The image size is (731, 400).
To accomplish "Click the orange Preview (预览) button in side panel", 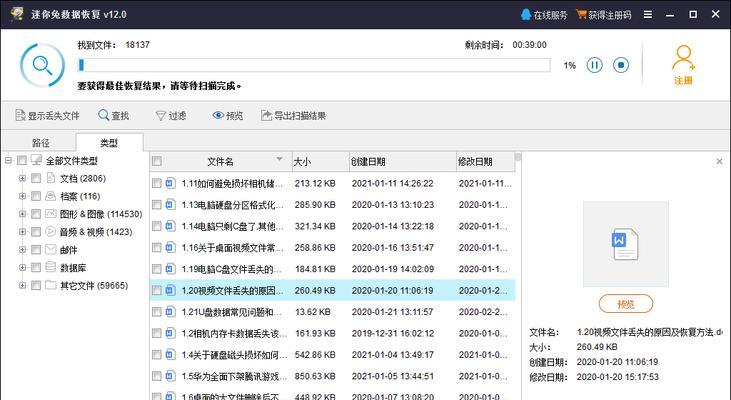I will click(x=626, y=304).
